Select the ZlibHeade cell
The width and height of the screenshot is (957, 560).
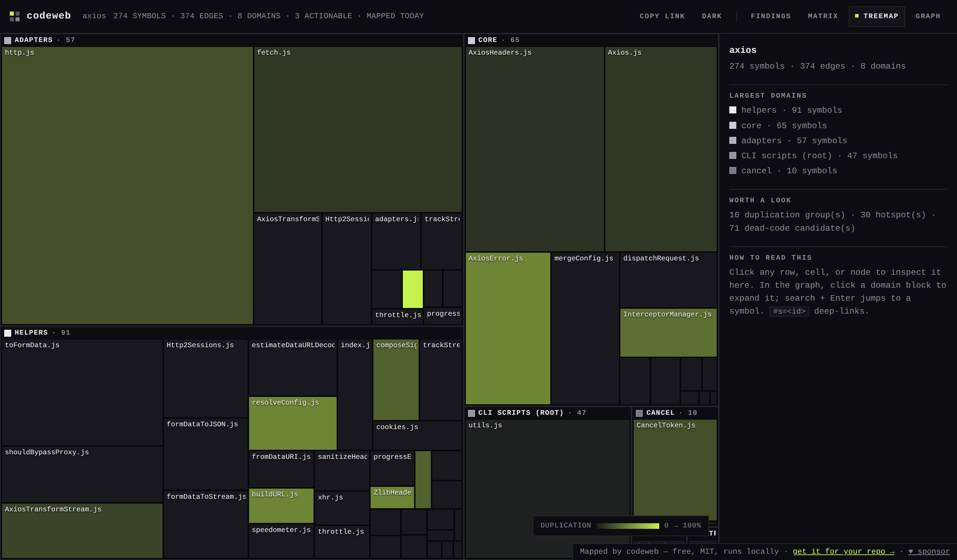point(392,497)
